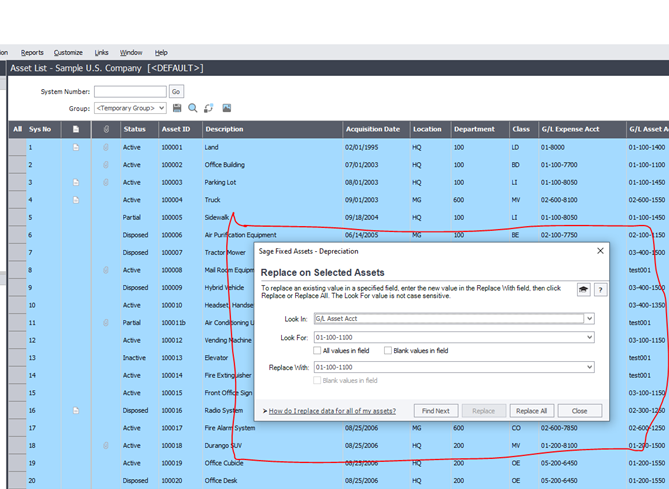Click the refresh/replace icon next to search
The image size is (669, 489).
(208, 108)
